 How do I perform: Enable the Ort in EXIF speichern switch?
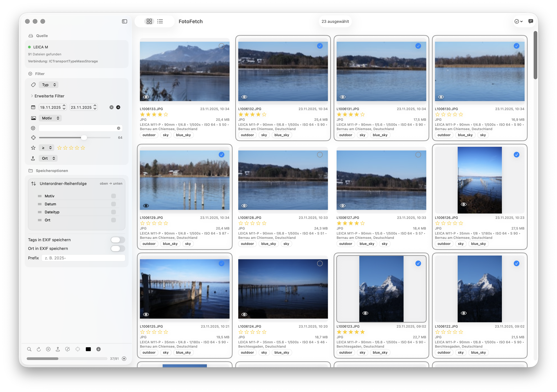tap(118, 248)
